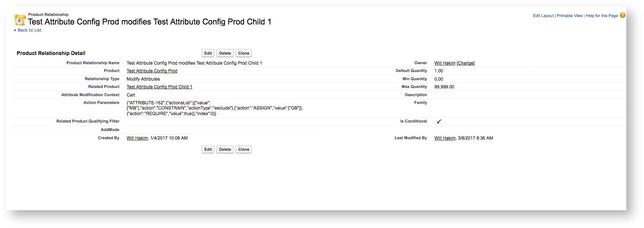
Task: Open Created By Will Hakim link
Action: point(137,138)
